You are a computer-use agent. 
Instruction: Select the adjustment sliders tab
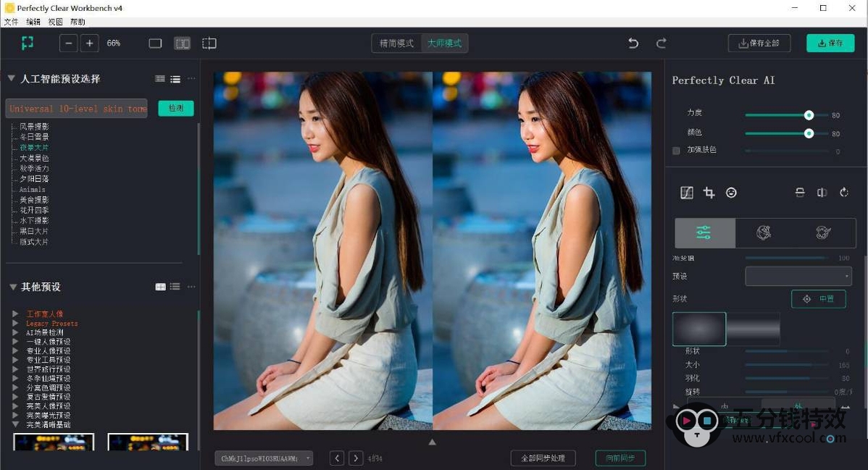705,233
